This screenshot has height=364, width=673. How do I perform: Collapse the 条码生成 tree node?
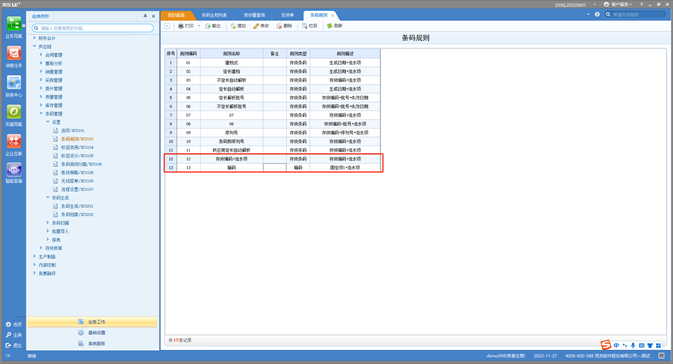coord(48,197)
